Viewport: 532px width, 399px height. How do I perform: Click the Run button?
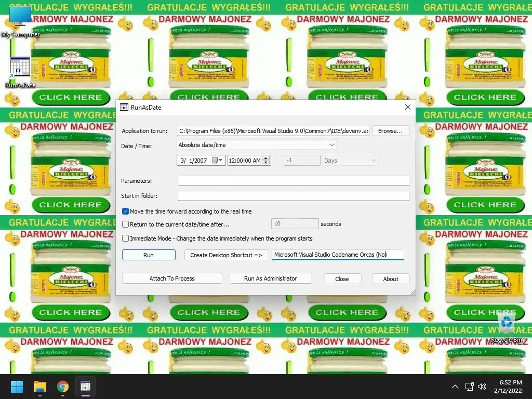tap(149, 255)
